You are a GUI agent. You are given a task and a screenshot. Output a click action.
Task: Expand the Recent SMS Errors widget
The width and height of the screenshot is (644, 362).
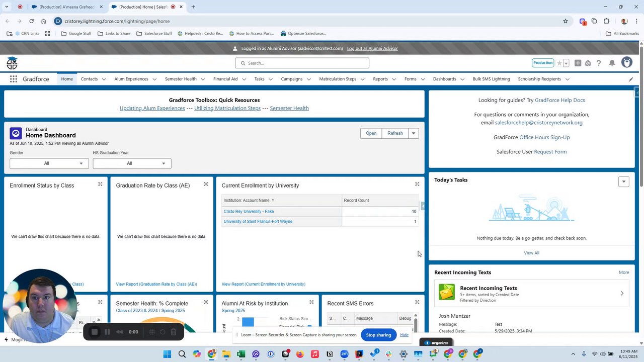point(417,302)
